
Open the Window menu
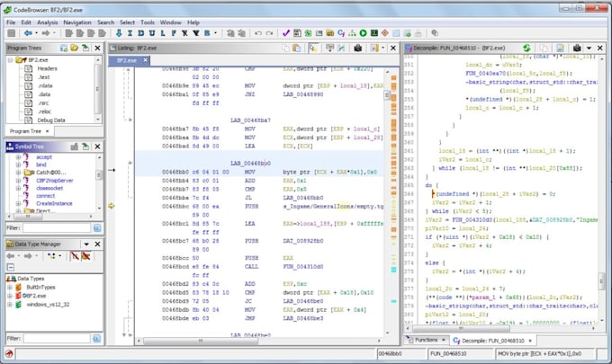point(171,22)
